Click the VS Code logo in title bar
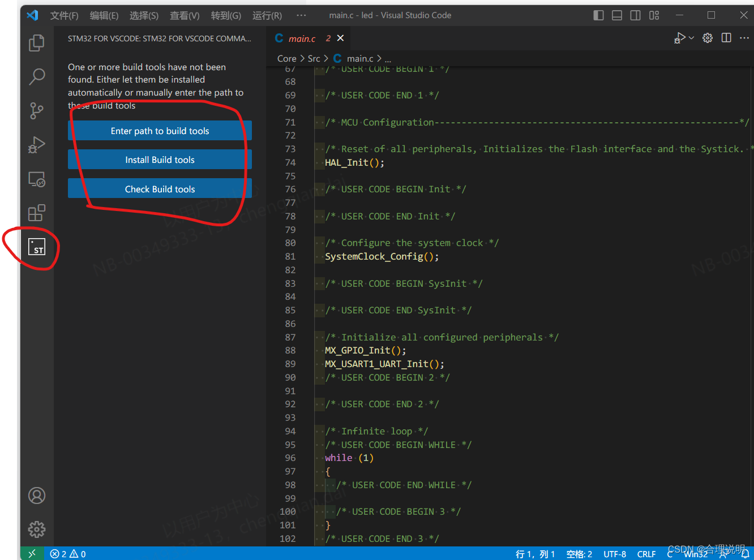The image size is (754, 560). (33, 15)
